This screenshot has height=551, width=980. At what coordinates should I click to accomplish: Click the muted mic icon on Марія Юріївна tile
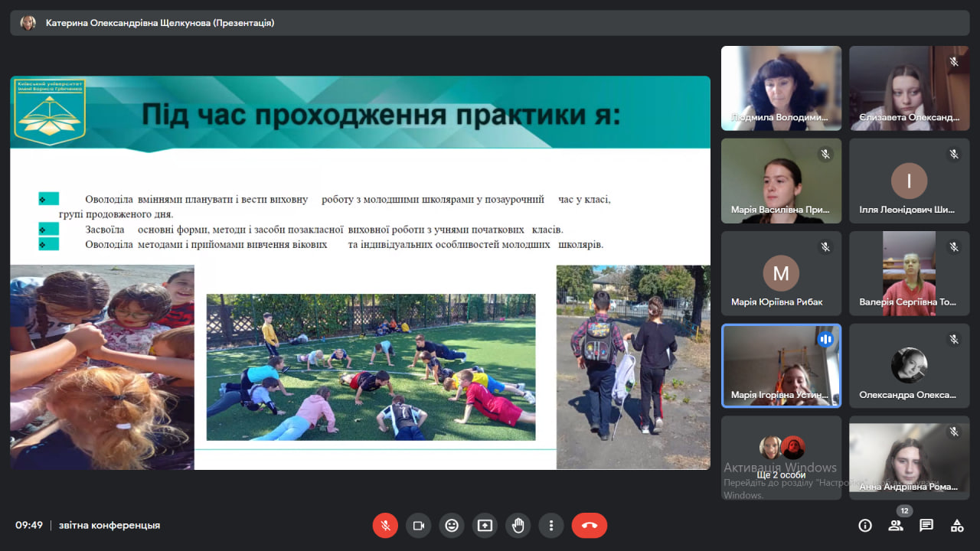pyautogui.click(x=825, y=247)
